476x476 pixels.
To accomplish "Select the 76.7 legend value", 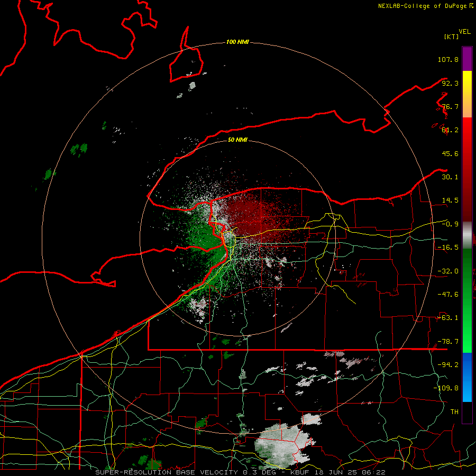I will tap(450, 106).
